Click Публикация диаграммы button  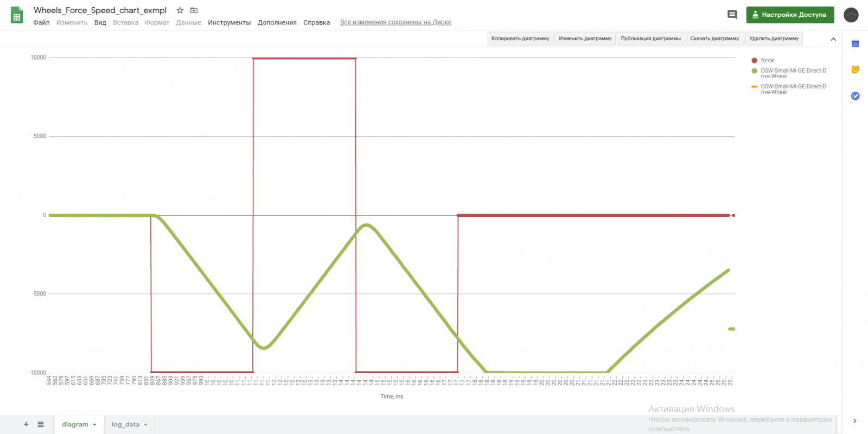click(x=651, y=39)
